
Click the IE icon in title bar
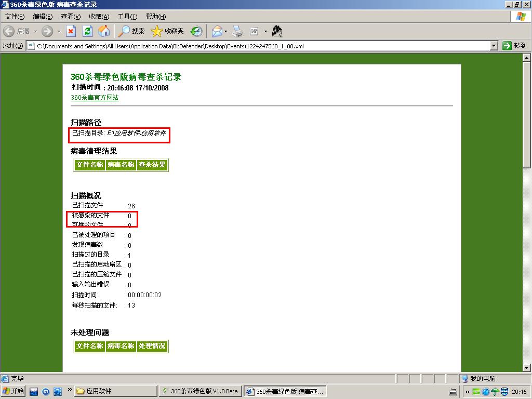coord(5,4)
